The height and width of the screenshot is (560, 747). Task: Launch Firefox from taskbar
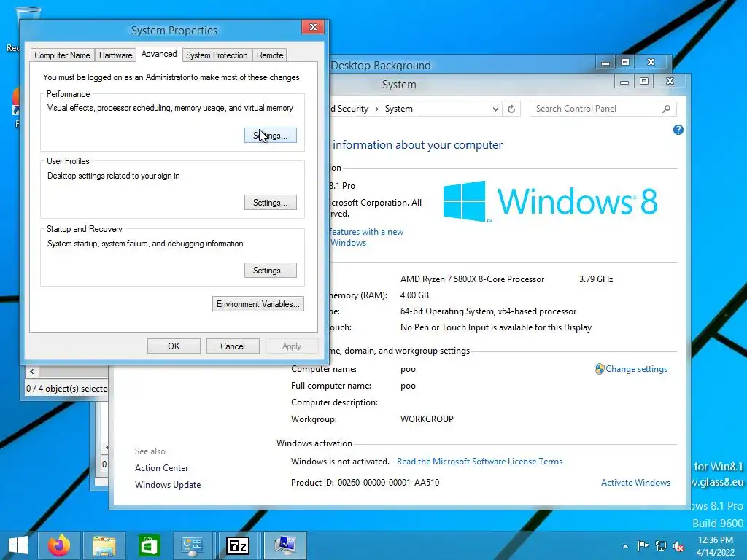[60, 545]
